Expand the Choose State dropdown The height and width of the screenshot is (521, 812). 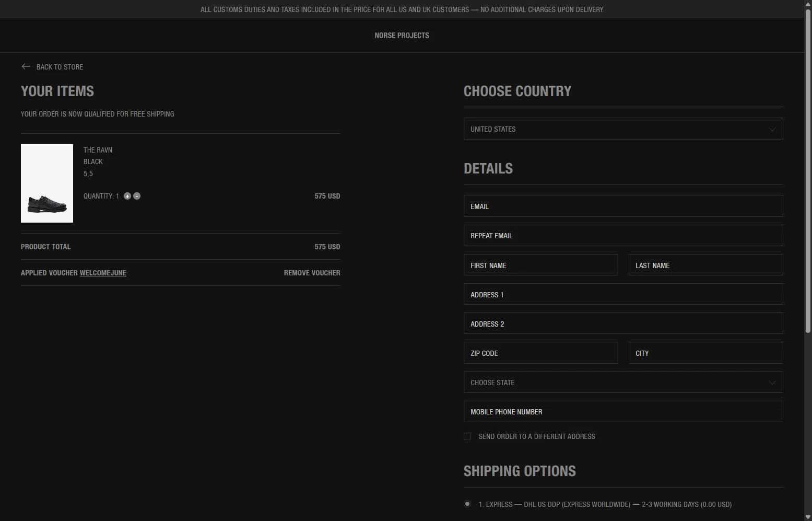[623, 383]
